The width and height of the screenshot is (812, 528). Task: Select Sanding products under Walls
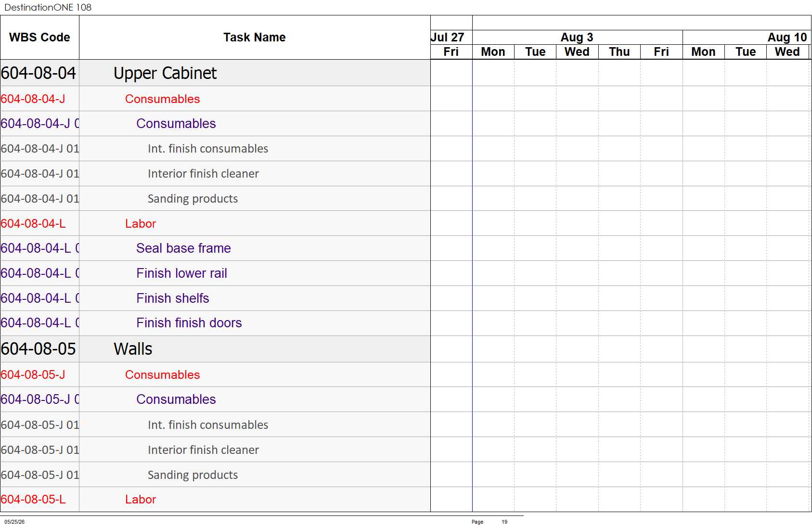pyautogui.click(x=193, y=475)
